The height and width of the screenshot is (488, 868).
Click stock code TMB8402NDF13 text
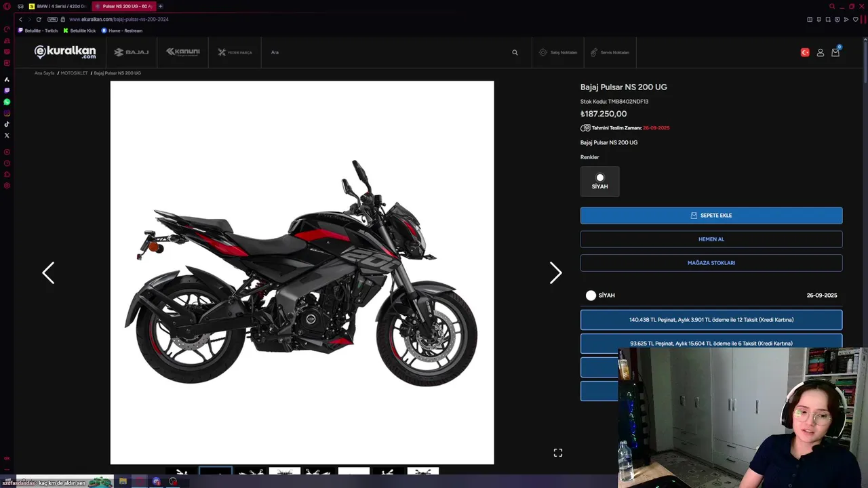click(x=628, y=102)
